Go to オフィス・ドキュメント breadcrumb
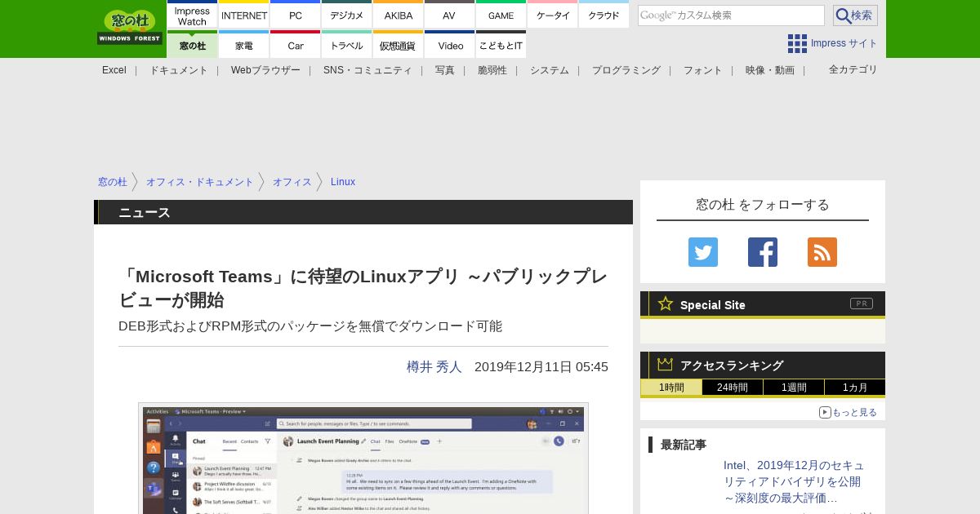The width and height of the screenshot is (980, 514). (200, 182)
